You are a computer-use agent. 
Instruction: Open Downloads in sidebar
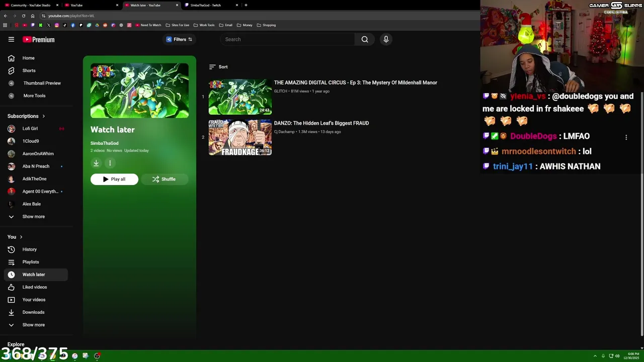[x=35, y=312]
